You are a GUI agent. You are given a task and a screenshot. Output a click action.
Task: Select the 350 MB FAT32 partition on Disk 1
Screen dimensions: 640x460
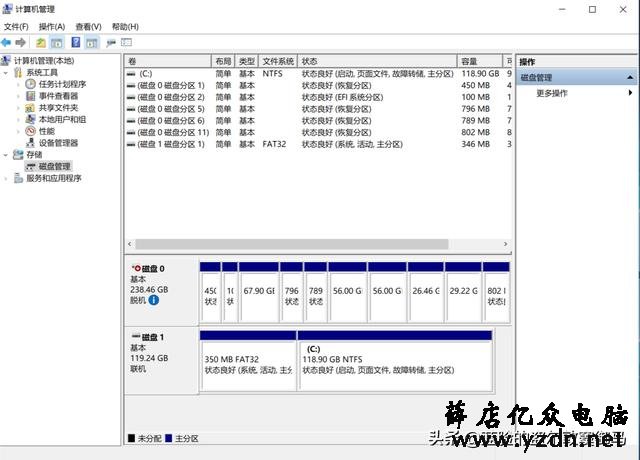248,361
